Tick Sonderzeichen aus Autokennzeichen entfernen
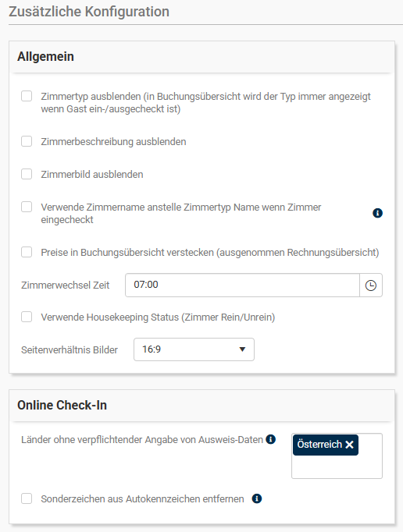Image resolution: width=403 pixels, height=532 pixels. 27,498
